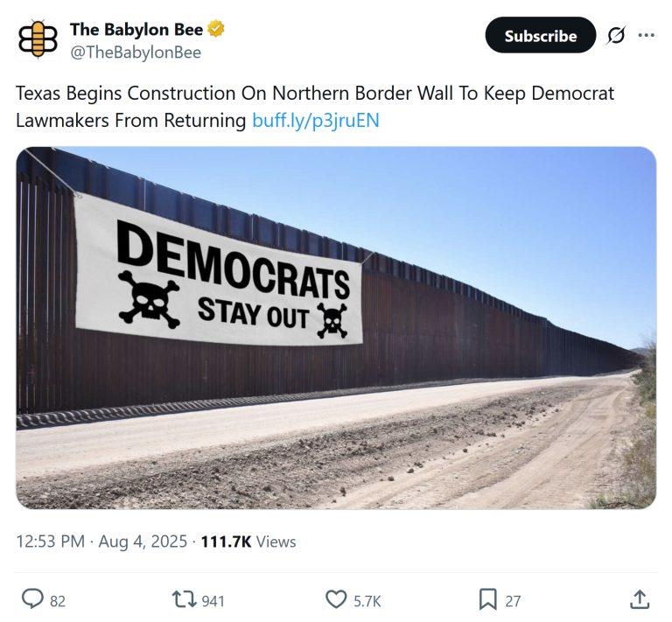672x622 pixels.
Task: View the 111.7K Views analytics
Action: (248, 542)
